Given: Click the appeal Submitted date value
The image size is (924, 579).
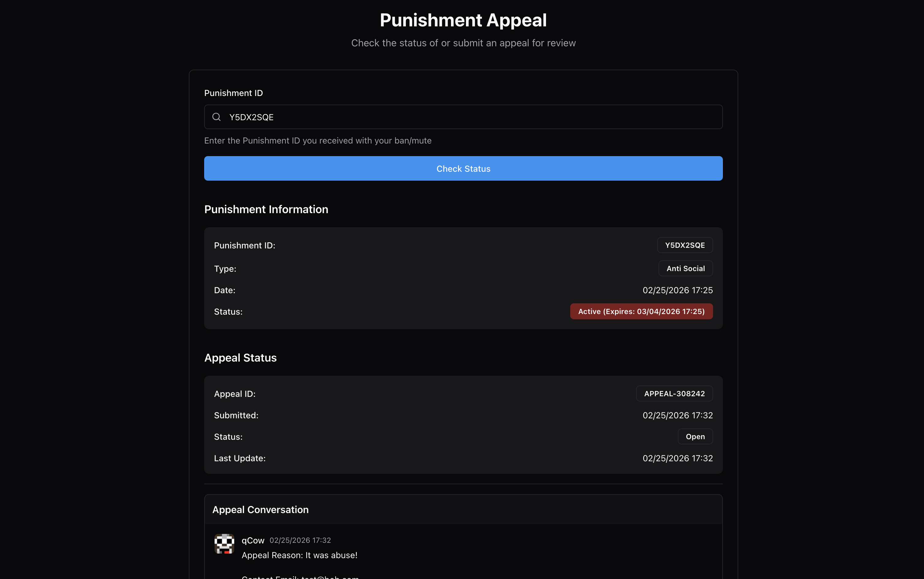Looking at the screenshot, I should tap(678, 415).
